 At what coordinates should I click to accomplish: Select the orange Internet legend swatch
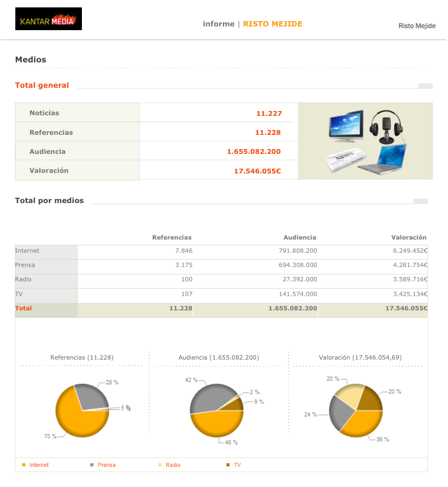point(24,465)
